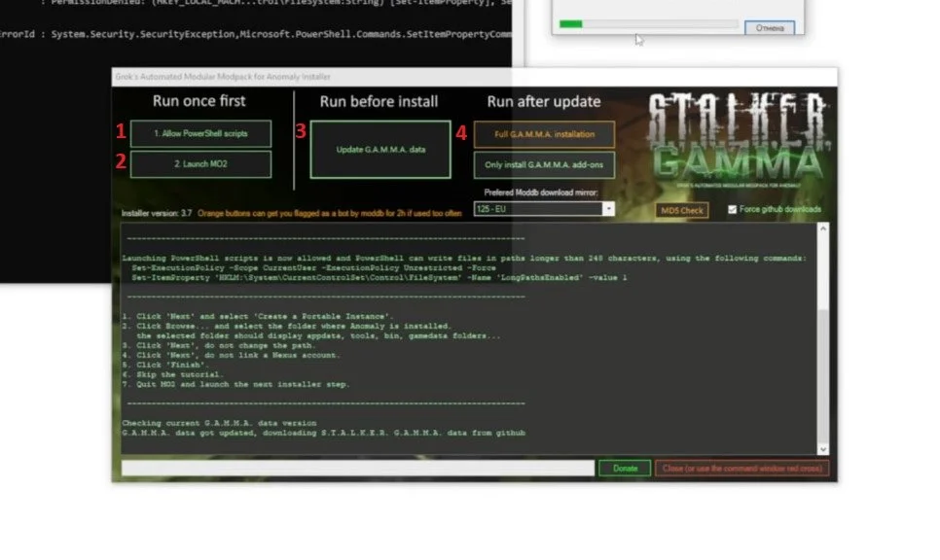Close the installer with the red Close button
Screen dimensions: 940x560
(x=742, y=469)
